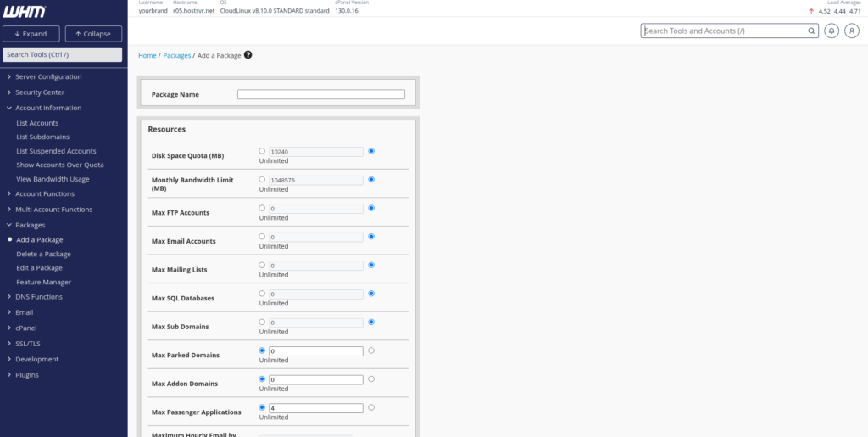The width and height of the screenshot is (868, 437).
Task: Open the user account icon
Action: point(852,31)
